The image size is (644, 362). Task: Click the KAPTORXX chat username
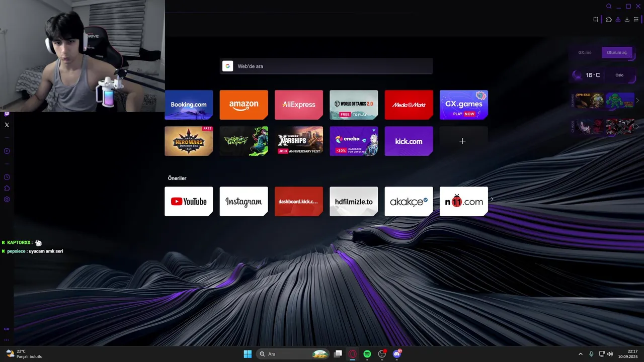[x=19, y=243]
